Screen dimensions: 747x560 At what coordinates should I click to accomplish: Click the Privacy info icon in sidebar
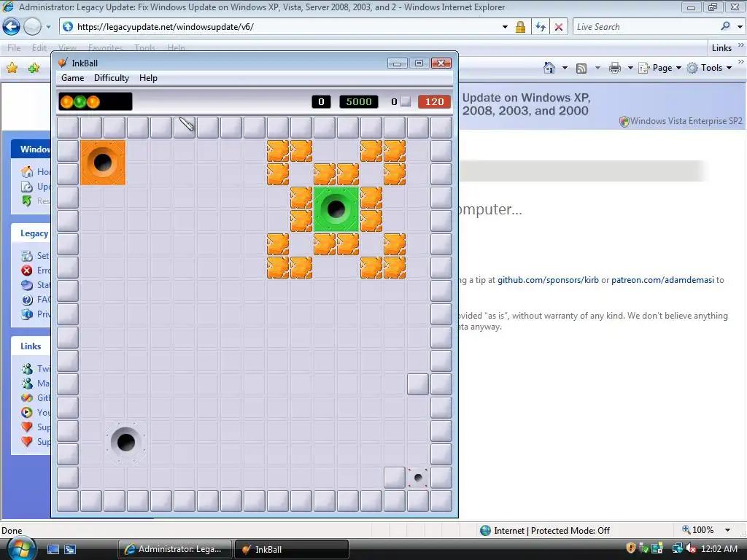pos(27,314)
